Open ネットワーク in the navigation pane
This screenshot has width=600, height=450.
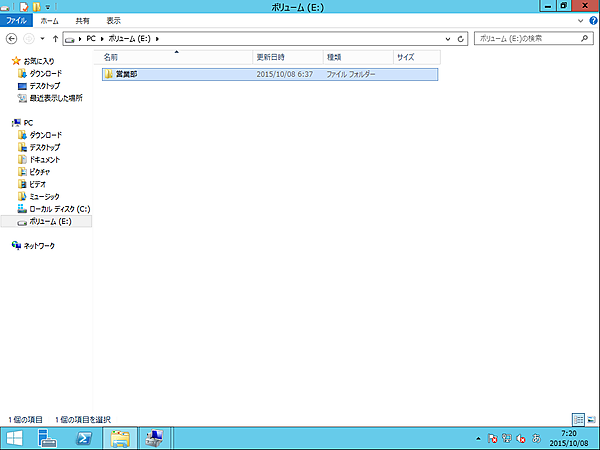[x=33, y=246]
